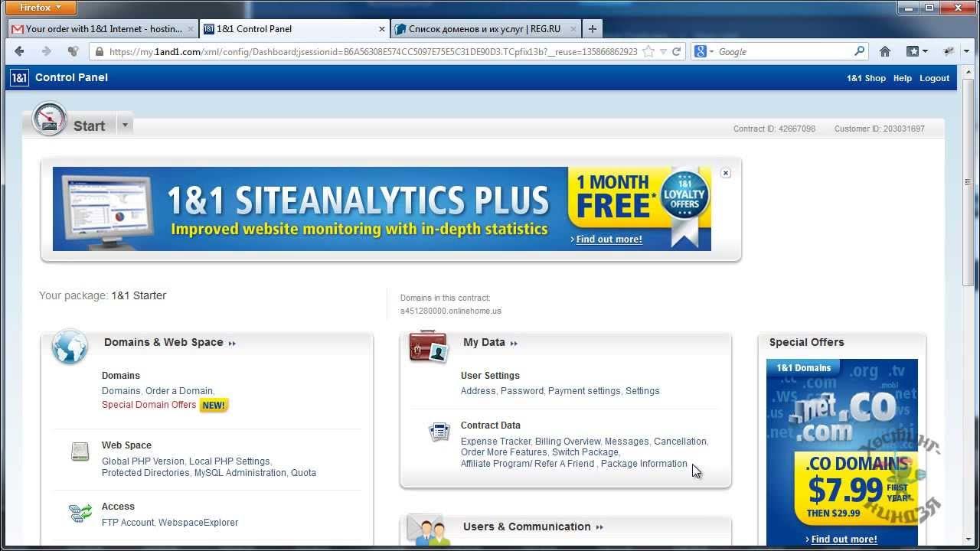Open 1&1 Shop in the header

[x=866, y=78]
